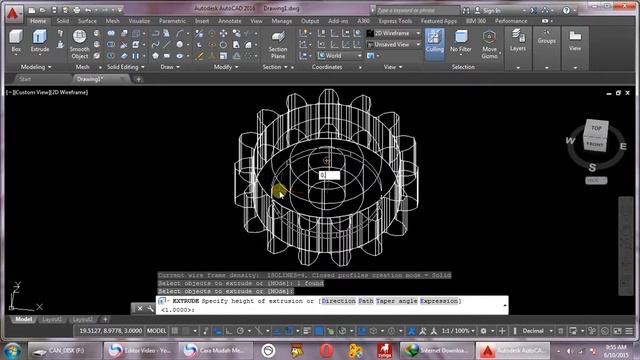
Task: Expand the Draw panel dropdown
Action: coord(170,67)
